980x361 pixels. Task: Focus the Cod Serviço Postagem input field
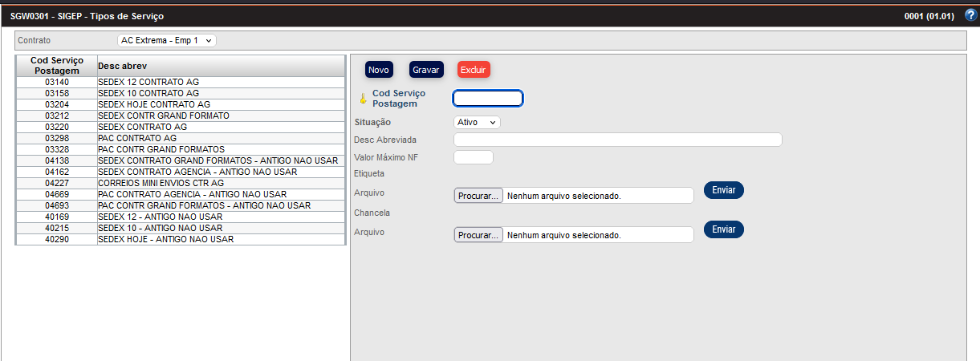coord(488,98)
